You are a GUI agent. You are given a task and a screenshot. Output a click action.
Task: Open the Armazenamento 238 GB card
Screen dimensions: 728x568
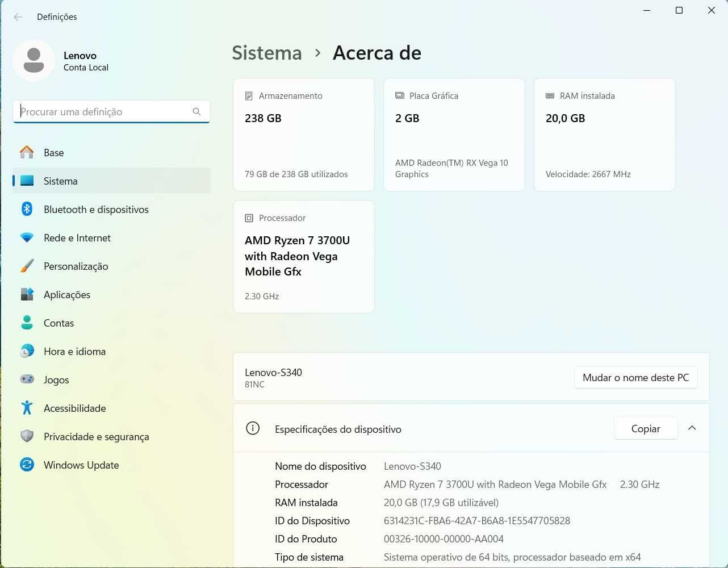(x=304, y=135)
